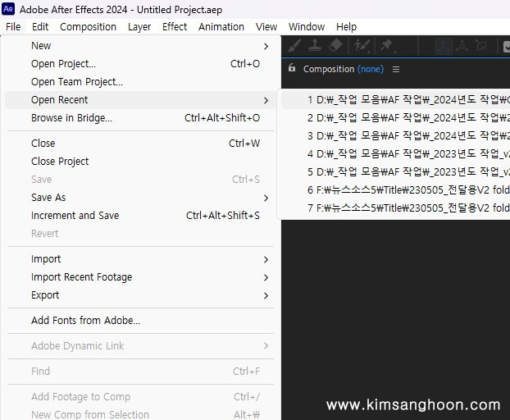Choose Increment and Save
Viewport: 510px width, 420px height.
(x=140, y=216)
